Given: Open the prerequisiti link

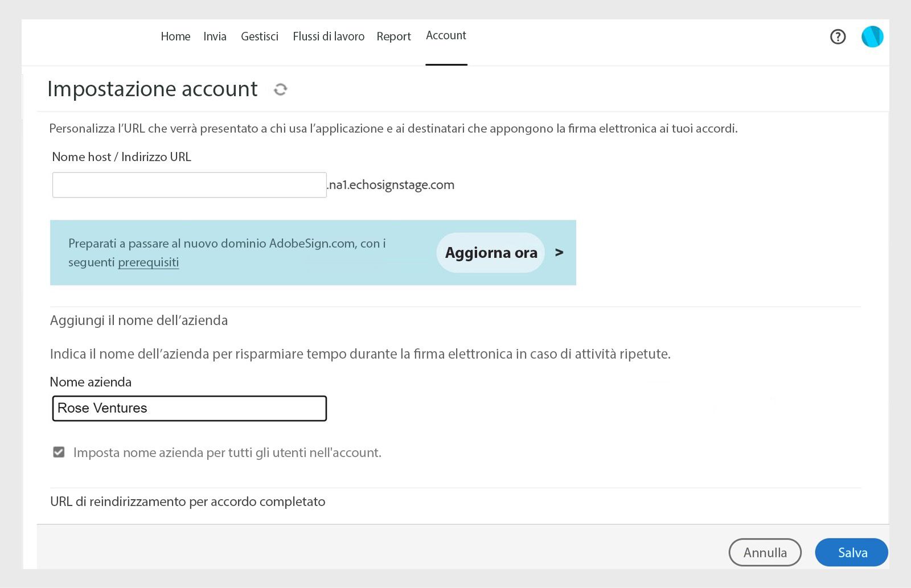Looking at the screenshot, I should click(147, 262).
